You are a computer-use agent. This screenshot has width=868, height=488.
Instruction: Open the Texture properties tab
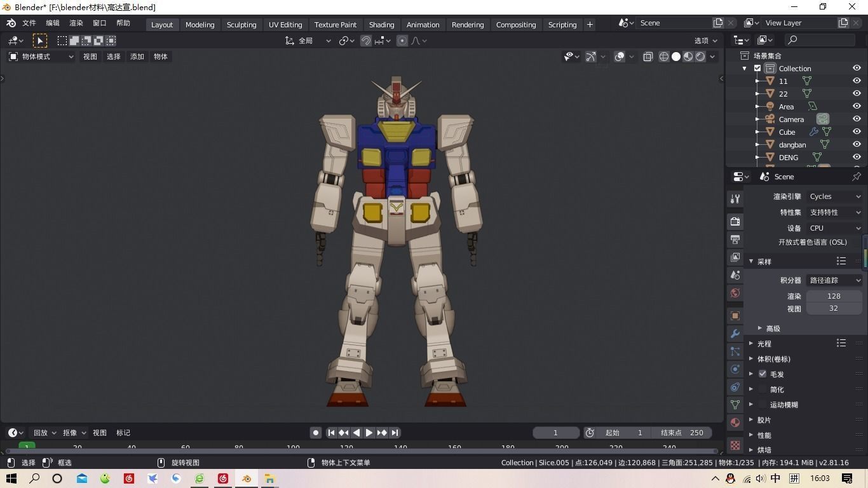click(x=735, y=445)
